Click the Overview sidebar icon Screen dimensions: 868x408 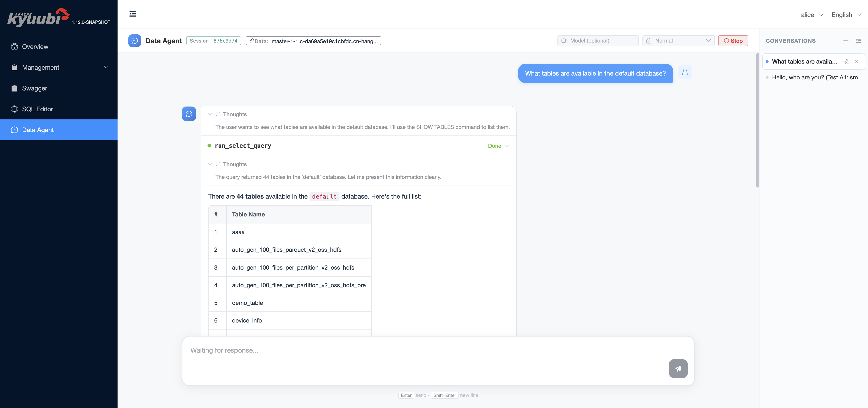(x=14, y=47)
